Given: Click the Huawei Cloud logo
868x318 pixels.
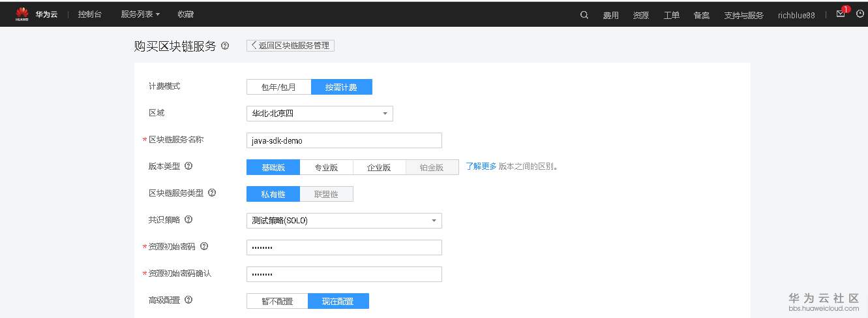Looking at the screenshot, I should [37, 14].
